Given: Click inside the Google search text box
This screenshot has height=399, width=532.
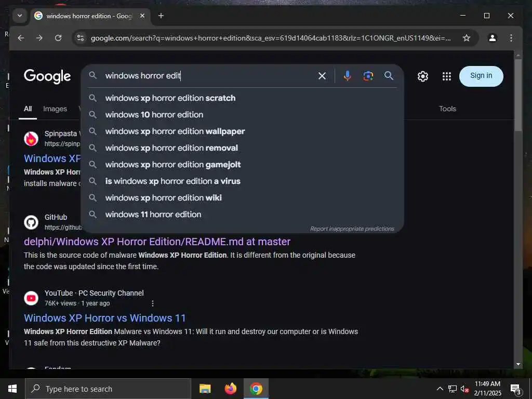Looking at the screenshot, I should [207, 76].
